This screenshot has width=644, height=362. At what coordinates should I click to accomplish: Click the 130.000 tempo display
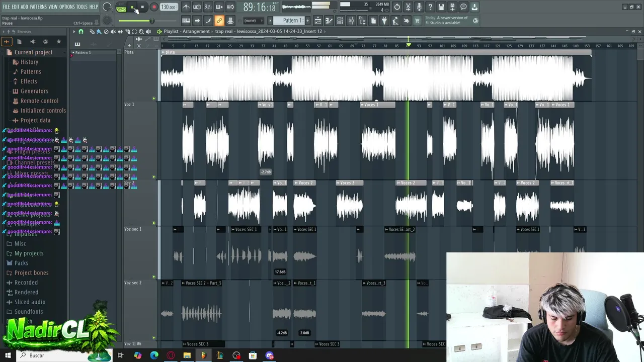169,7
